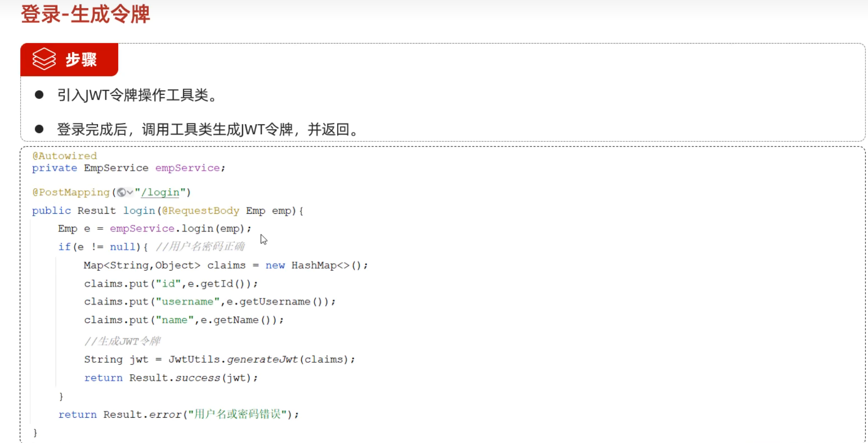Expand the chevron next to the globe icon
This screenshot has height=443, width=868.
point(130,193)
